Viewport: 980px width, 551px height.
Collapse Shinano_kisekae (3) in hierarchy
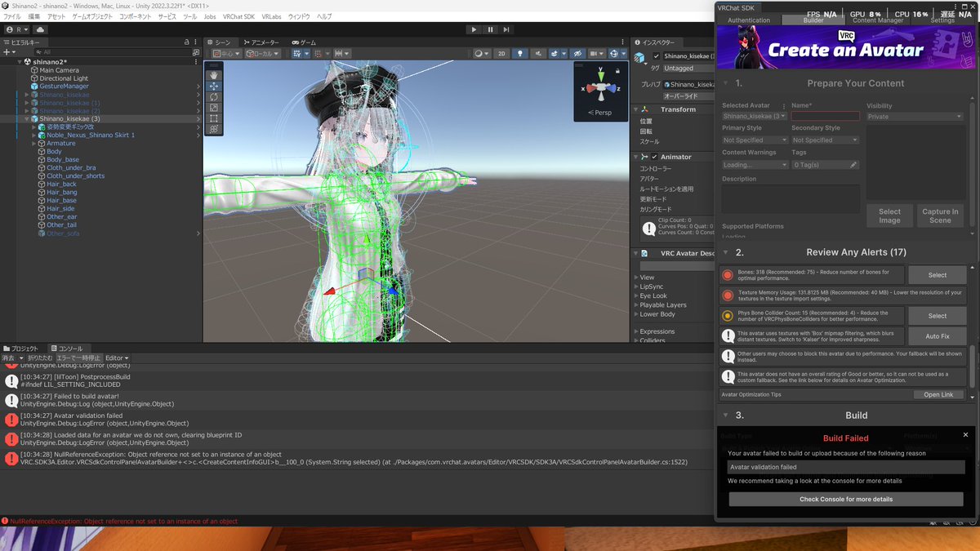coord(27,118)
